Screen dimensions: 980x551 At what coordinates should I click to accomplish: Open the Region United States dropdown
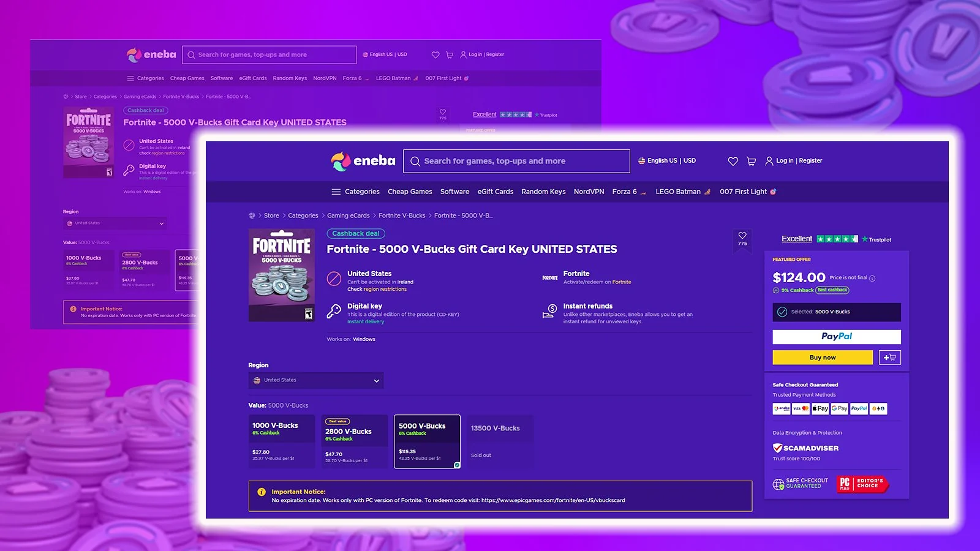[315, 380]
